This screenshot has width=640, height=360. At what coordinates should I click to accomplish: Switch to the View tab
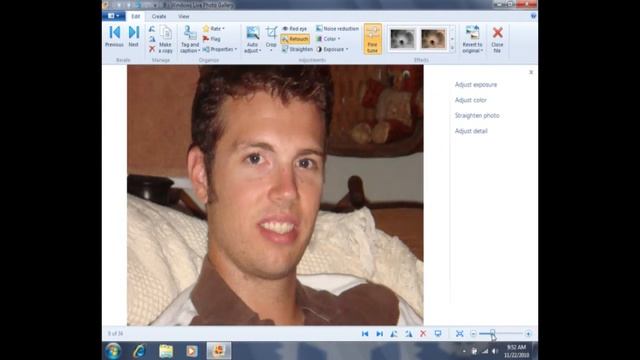pos(184,16)
